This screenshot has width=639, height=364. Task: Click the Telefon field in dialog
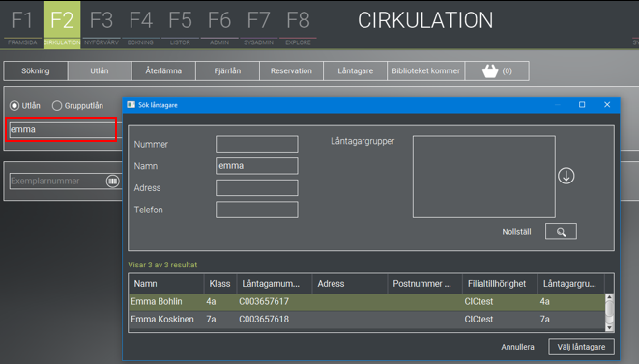(257, 210)
